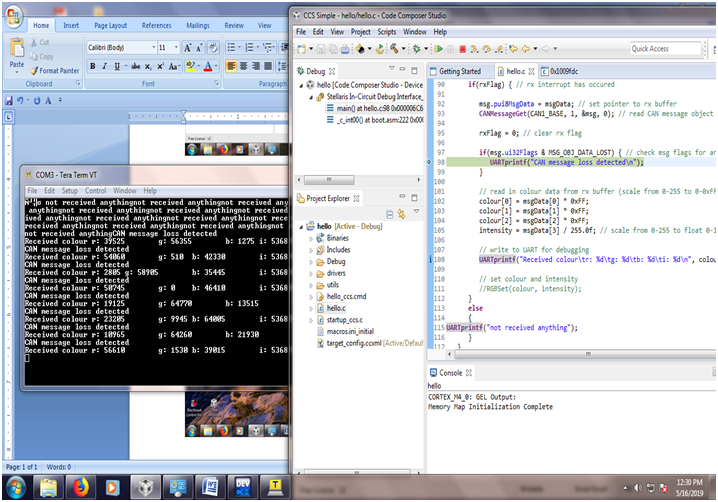Toggle Align Text Right in Word
718x502 pixels.
[x=256, y=66]
